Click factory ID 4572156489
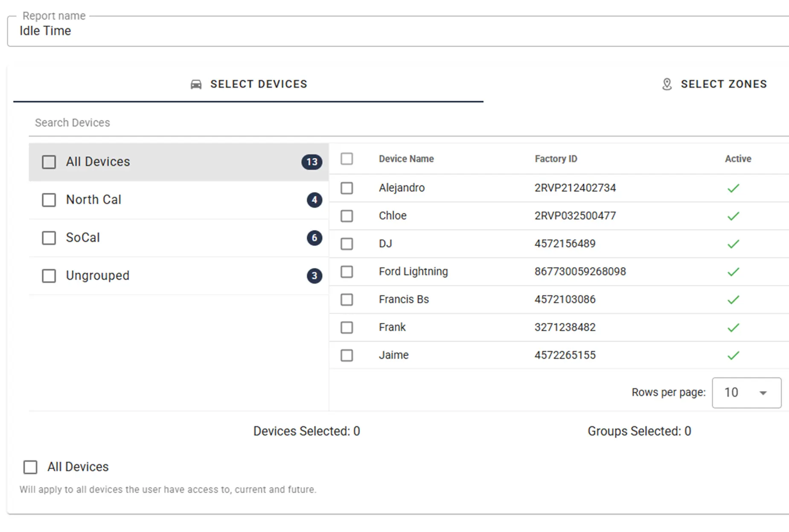Screen dimensions: 789x532 [565, 244]
